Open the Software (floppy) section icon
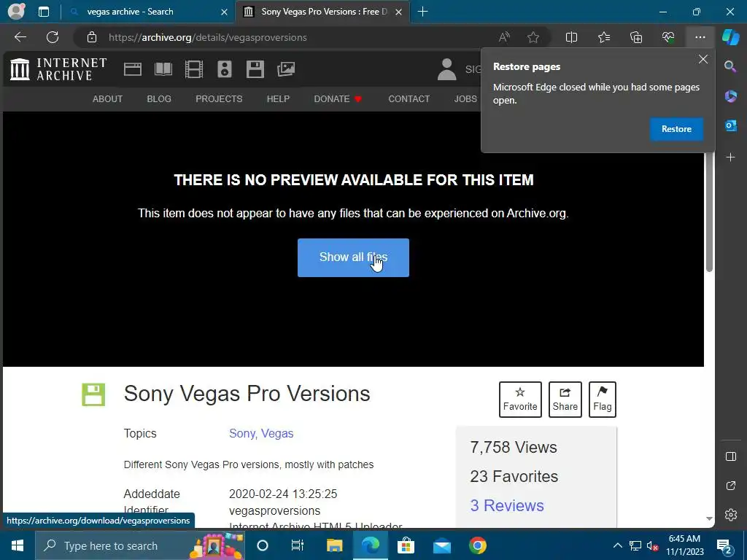The width and height of the screenshot is (747, 560). [x=255, y=69]
